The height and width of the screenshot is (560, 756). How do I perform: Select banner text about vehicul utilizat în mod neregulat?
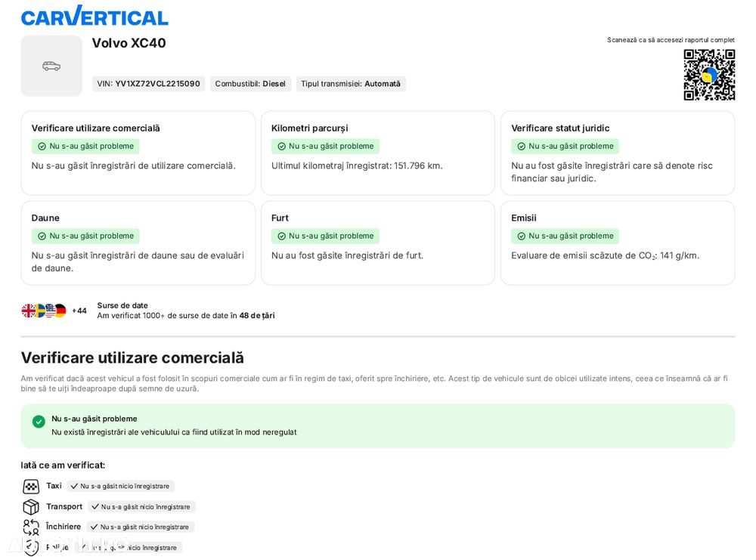pyautogui.click(x=174, y=432)
